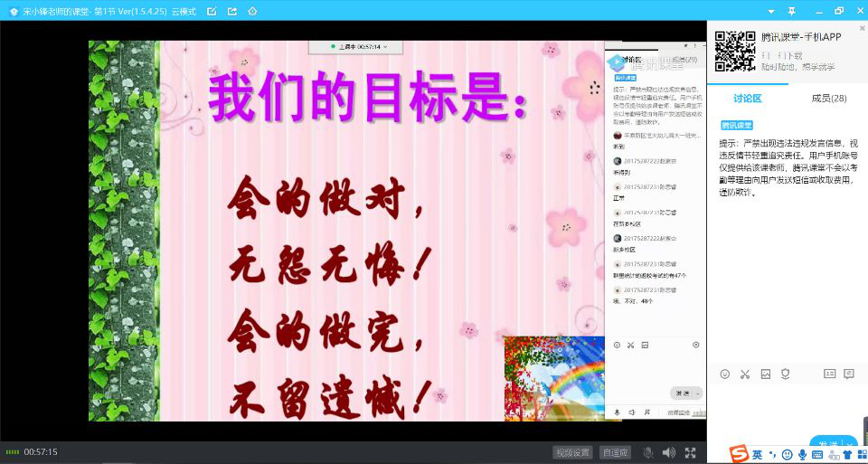Mute the speaker volume
This screenshot has width=868, height=464.
pyautogui.click(x=668, y=452)
